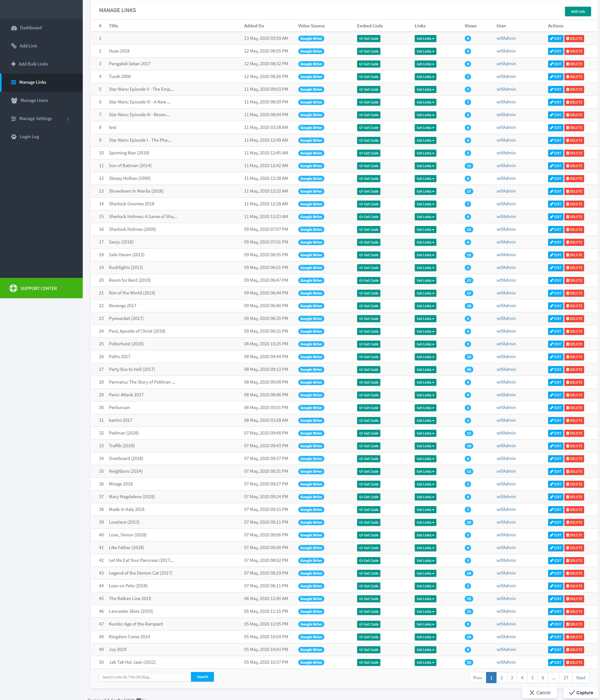Go to page 2 of links

[x=501, y=678]
